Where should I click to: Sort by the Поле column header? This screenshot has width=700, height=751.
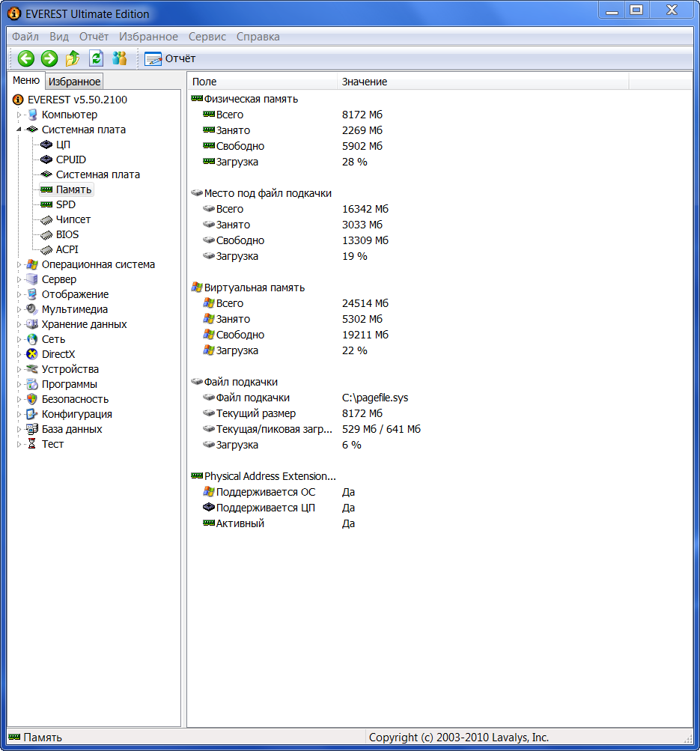click(x=262, y=82)
